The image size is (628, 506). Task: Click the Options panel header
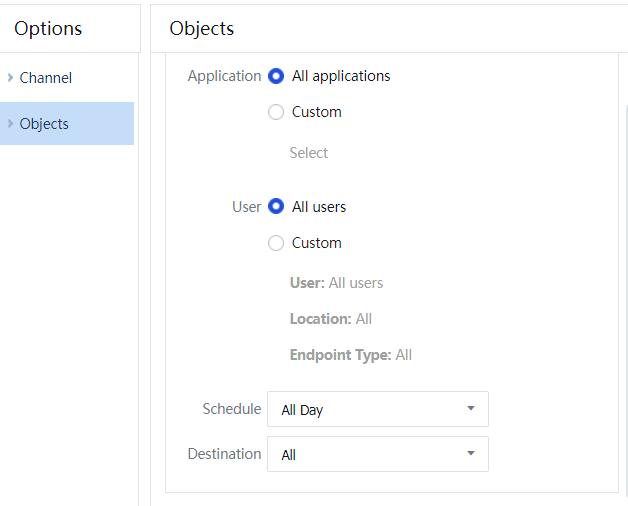48,28
